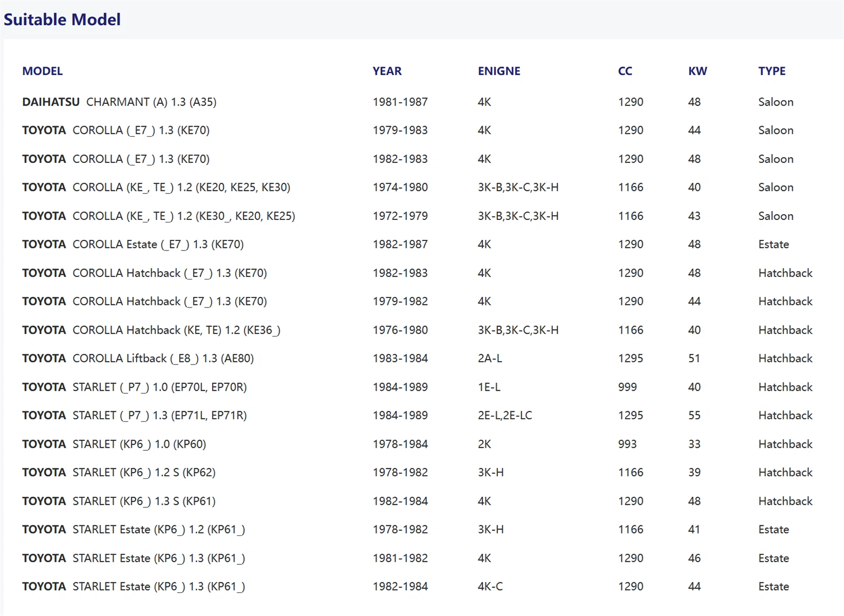844x616 pixels.
Task: Click the 4K-C engine cell
Action: (490, 586)
